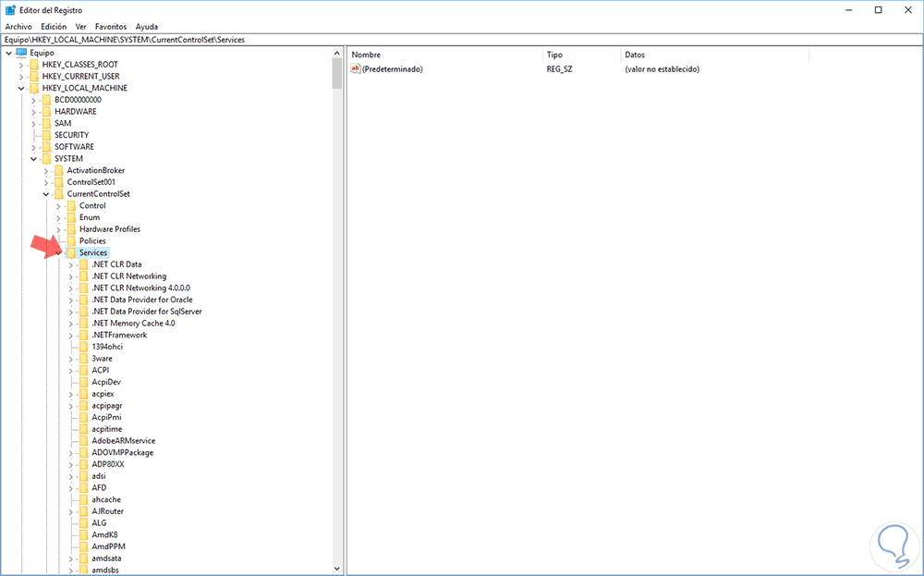Click the Enum folder icon

(x=71, y=217)
